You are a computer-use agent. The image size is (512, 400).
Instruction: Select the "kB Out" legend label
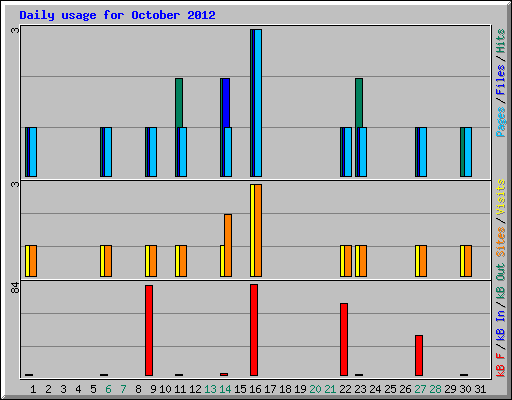(x=501, y=282)
